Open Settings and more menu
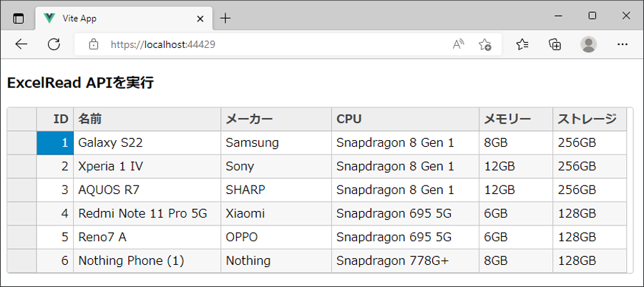The height and width of the screenshot is (287, 644). 623,44
